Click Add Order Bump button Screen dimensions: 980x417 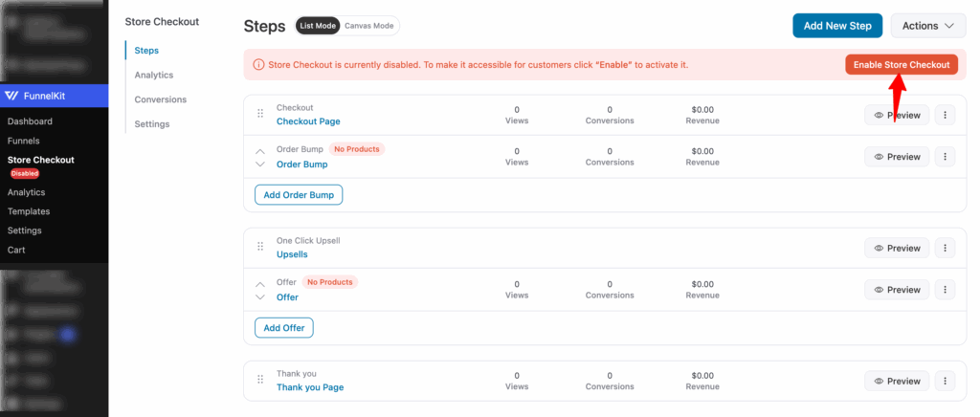(x=299, y=195)
